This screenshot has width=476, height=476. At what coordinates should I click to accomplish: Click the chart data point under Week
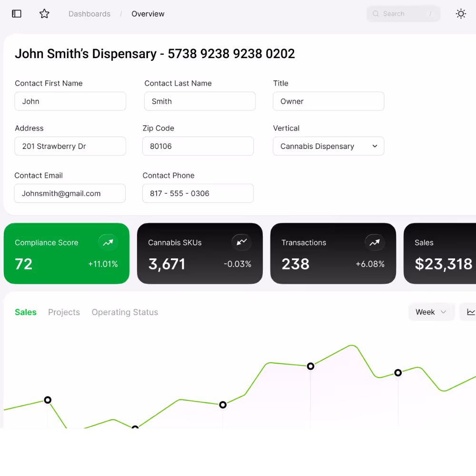(x=398, y=373)
